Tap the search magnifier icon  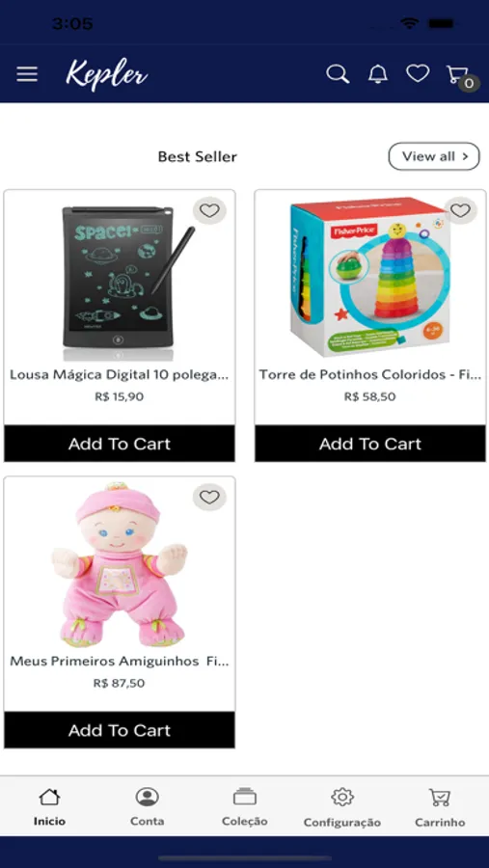[338, 73]
